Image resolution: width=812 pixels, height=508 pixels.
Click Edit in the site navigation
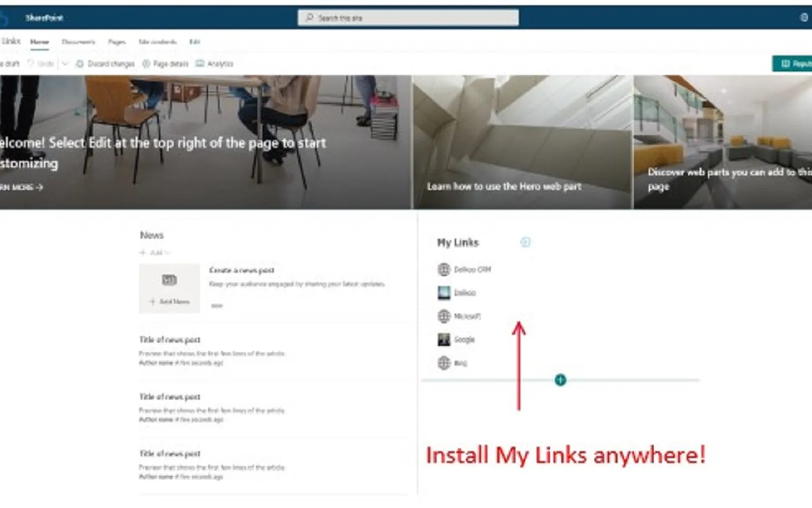point(194,42)
